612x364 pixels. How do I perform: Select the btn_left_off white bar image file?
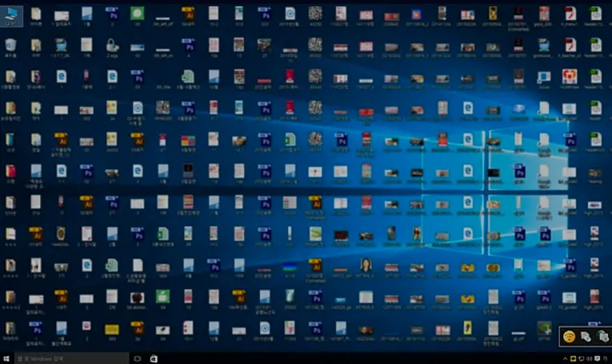[x=162, y=19]
